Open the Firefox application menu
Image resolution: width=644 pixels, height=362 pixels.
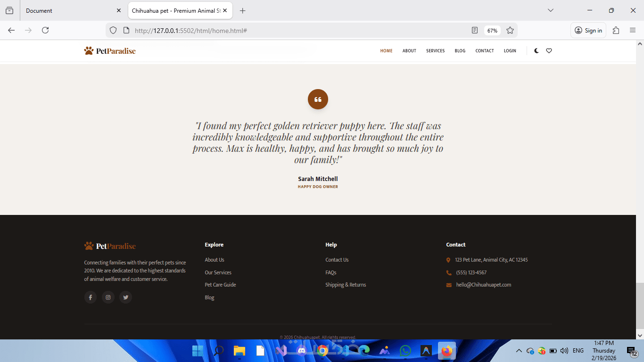click(x=633, y=30)
